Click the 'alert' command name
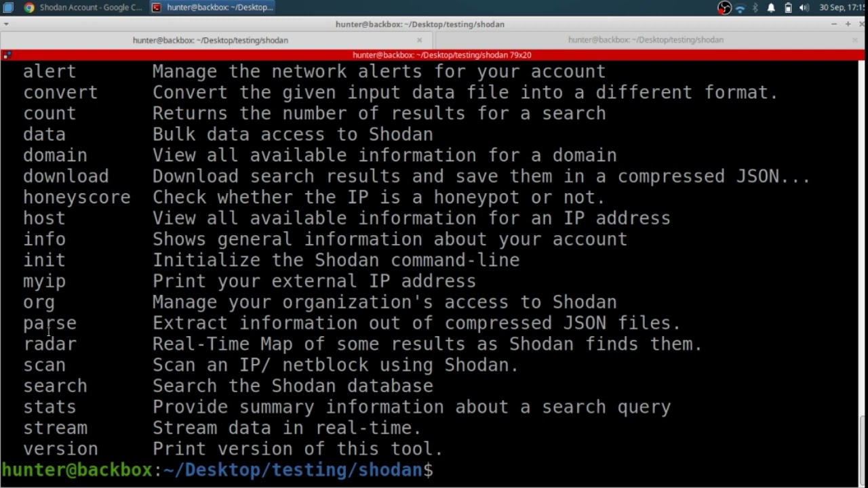This screenshot has width=868, height=488. pos(50,71)
